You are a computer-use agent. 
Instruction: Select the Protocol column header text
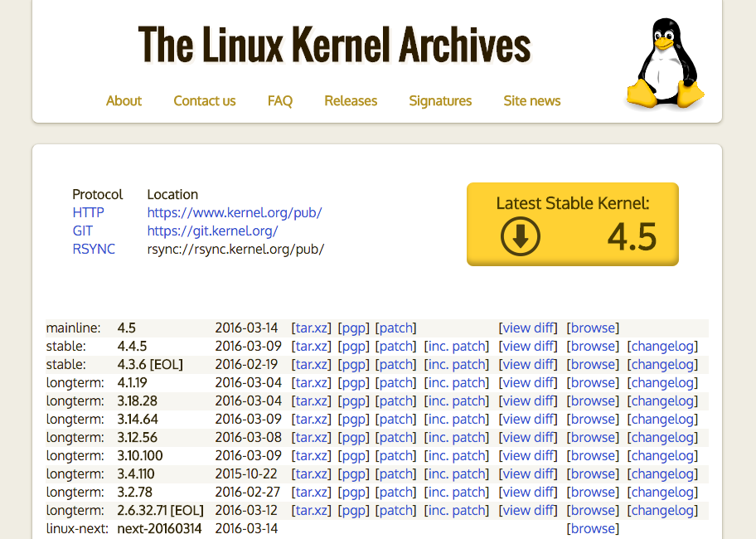pyautogui.click(x=97, y=194)
